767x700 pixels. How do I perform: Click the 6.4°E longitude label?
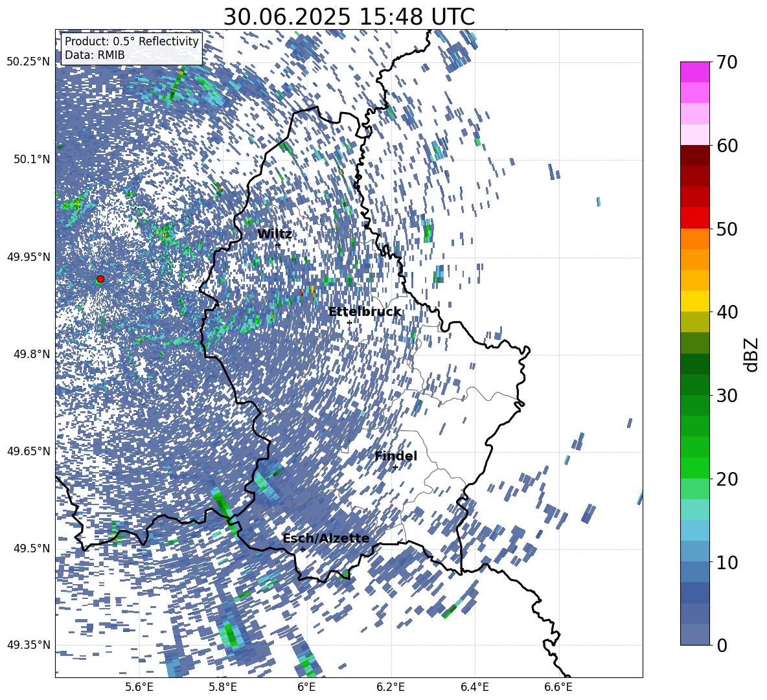(x=474, y=687)
